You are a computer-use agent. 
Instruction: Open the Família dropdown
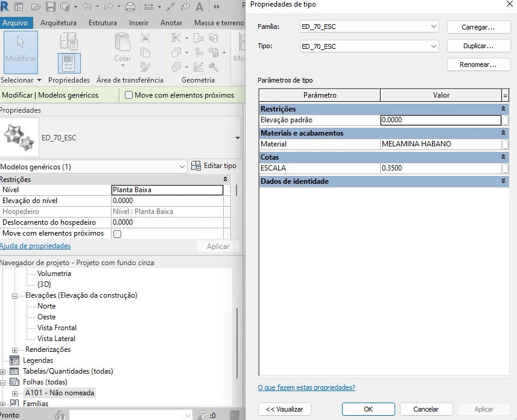point(369,27)
